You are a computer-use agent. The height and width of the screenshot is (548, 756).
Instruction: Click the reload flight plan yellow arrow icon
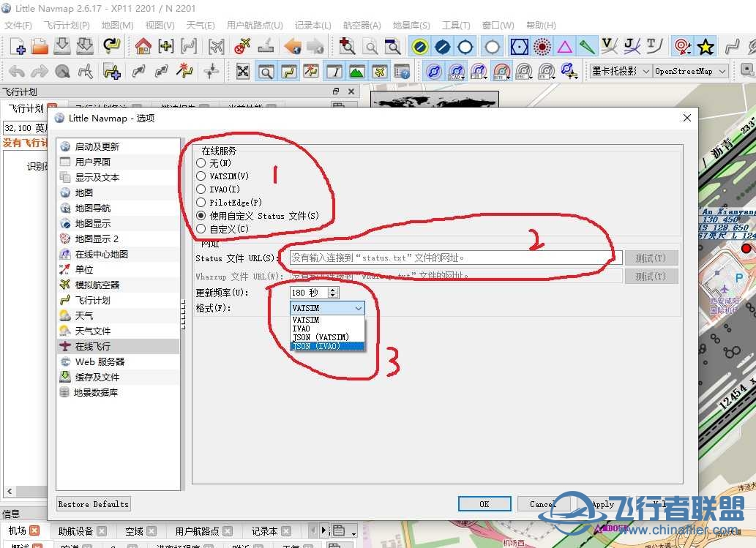(111, 46)
